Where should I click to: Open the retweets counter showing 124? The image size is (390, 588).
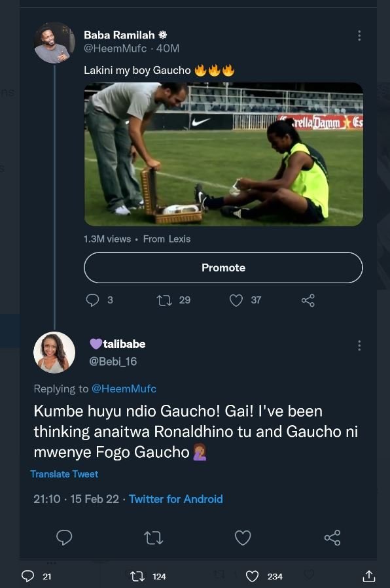click(139, 577)
